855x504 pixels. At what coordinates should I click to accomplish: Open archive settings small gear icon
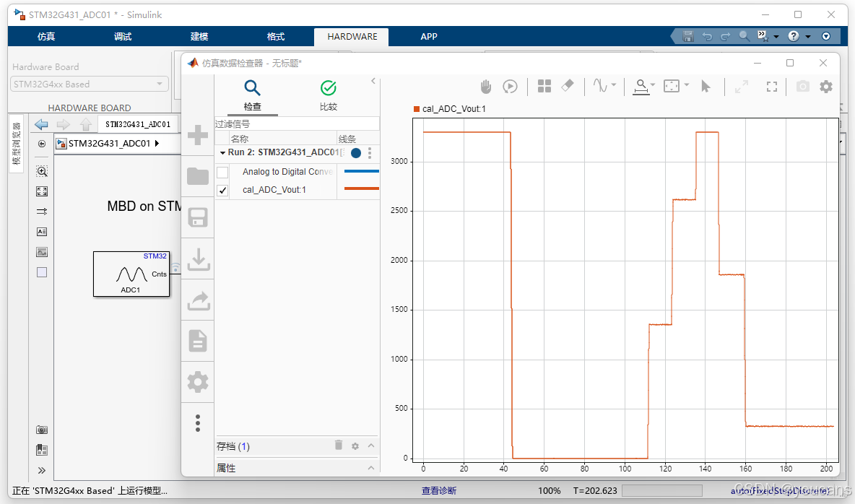click(355, 446)
